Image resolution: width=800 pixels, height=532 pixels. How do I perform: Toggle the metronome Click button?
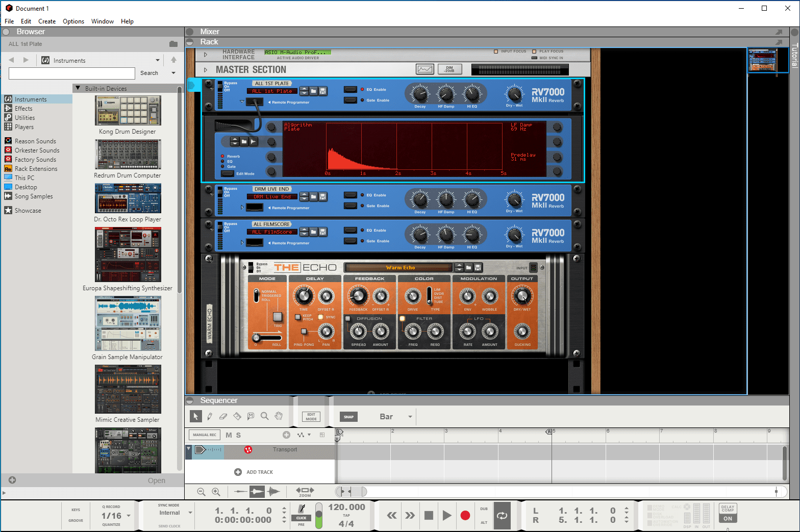(x=302, y=512)
